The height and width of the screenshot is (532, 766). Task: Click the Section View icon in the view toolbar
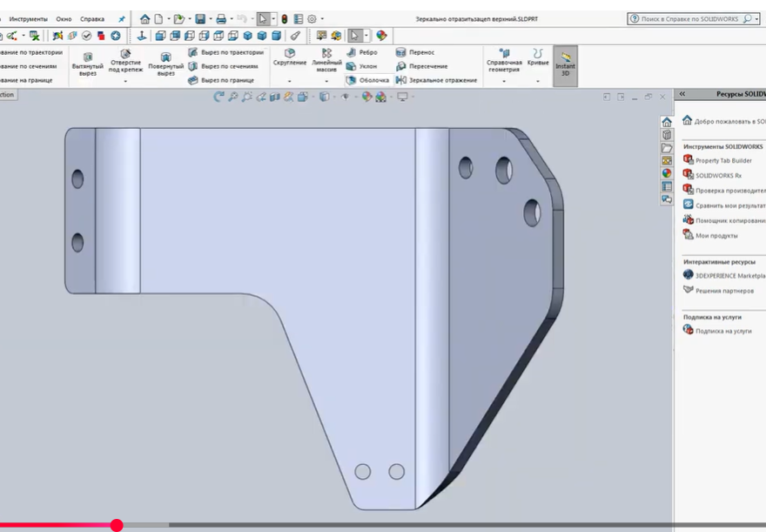click(275, 98)
